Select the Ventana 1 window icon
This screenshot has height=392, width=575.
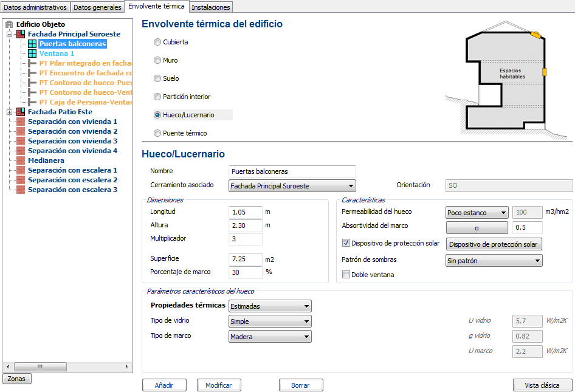[33, 53]
